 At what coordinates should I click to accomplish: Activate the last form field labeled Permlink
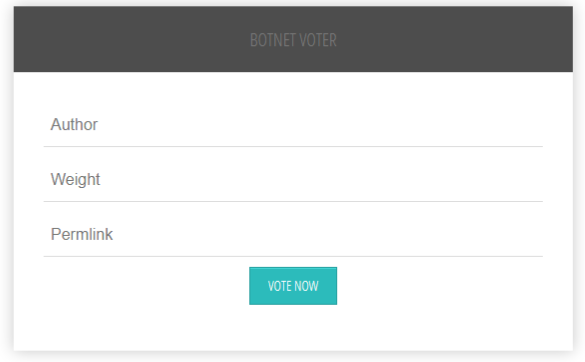tap(293, 234)
